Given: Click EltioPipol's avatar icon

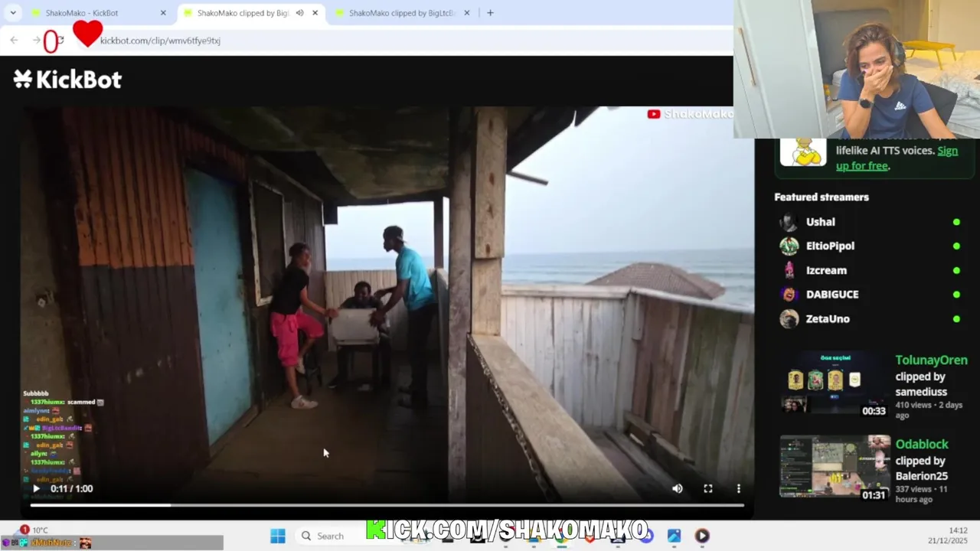Looking at the screenshot, I should [x=789, y=246].
